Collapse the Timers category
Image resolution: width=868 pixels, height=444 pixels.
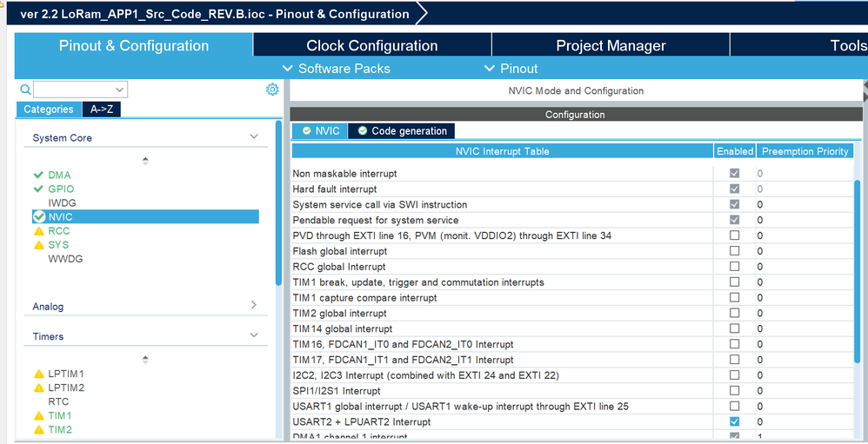(x=254, y=335)
